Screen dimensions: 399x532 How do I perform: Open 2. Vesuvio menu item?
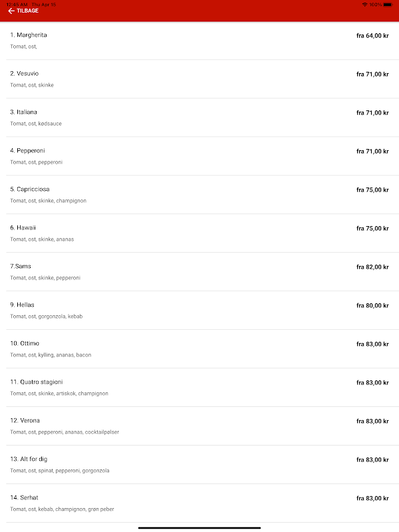click(x=26, y=73)
